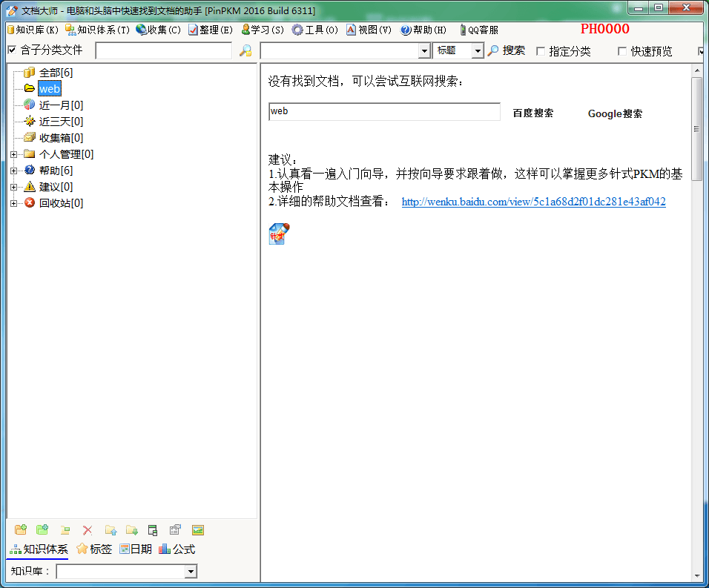709x588 pixels.
Task: Click Google搜索 to search online
Action: [616, 113]
